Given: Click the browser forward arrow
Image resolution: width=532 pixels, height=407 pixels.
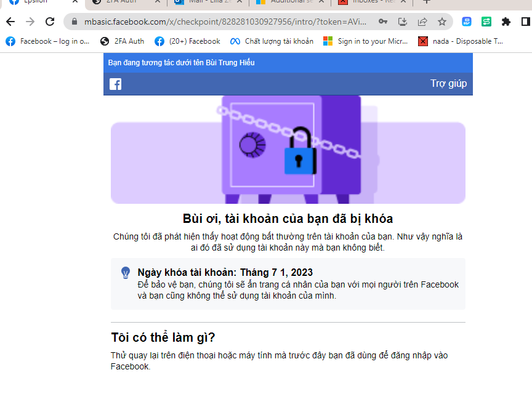Looking at the screenshot, I should click(30, 22).
